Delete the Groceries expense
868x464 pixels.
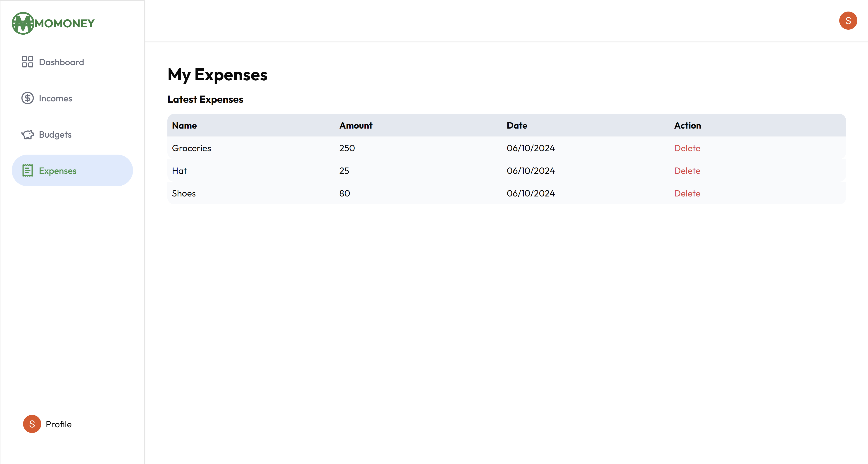(687, 148)
